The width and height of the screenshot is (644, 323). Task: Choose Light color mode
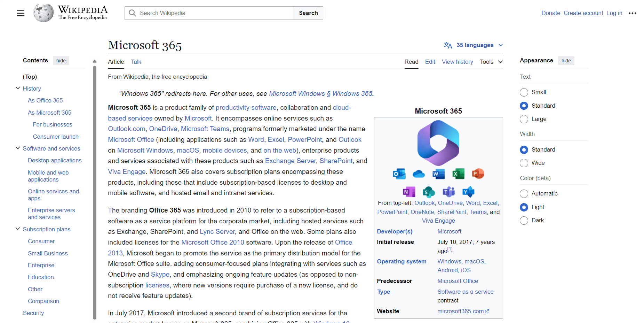tap(524, 207)
